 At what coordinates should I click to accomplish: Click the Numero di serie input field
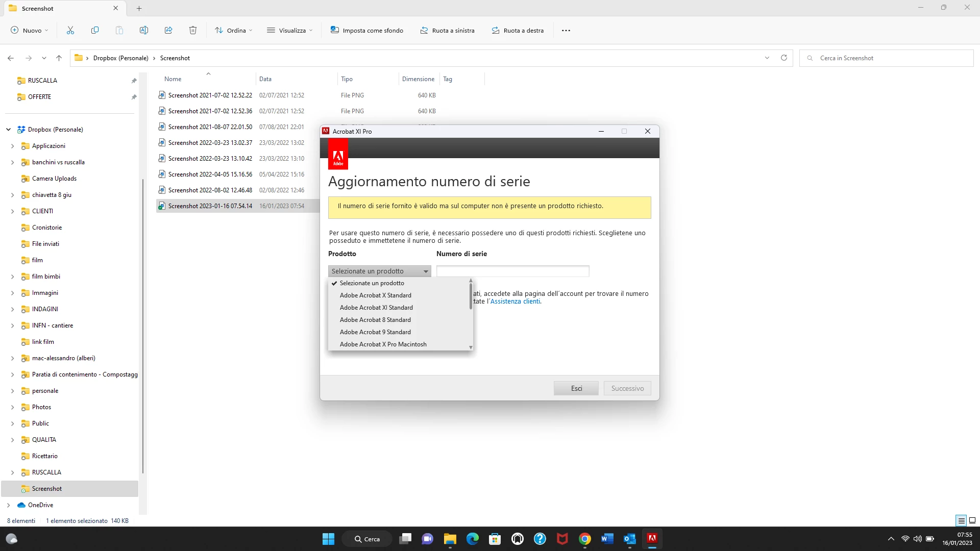coord(513,271)
